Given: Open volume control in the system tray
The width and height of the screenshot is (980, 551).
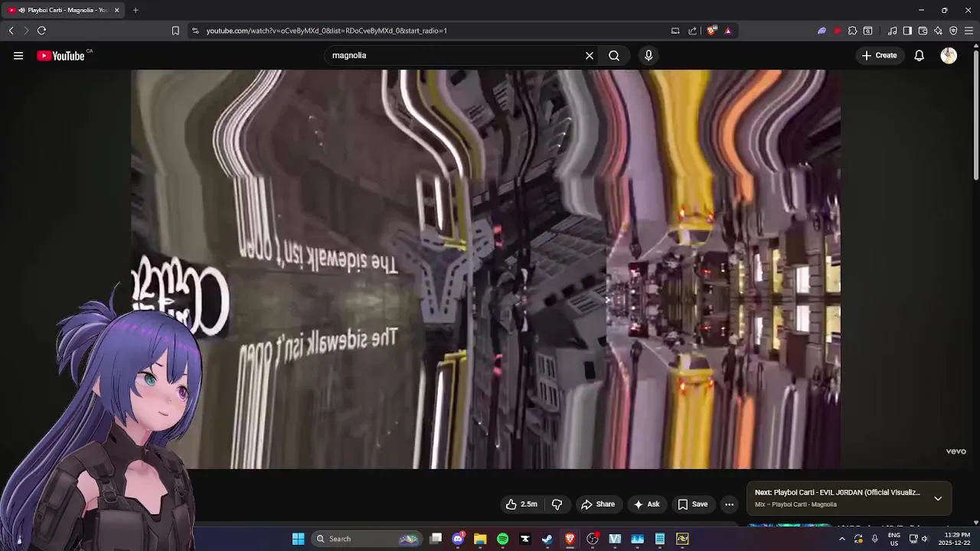Looking at the screenshot, I should (x=924, y=539).
